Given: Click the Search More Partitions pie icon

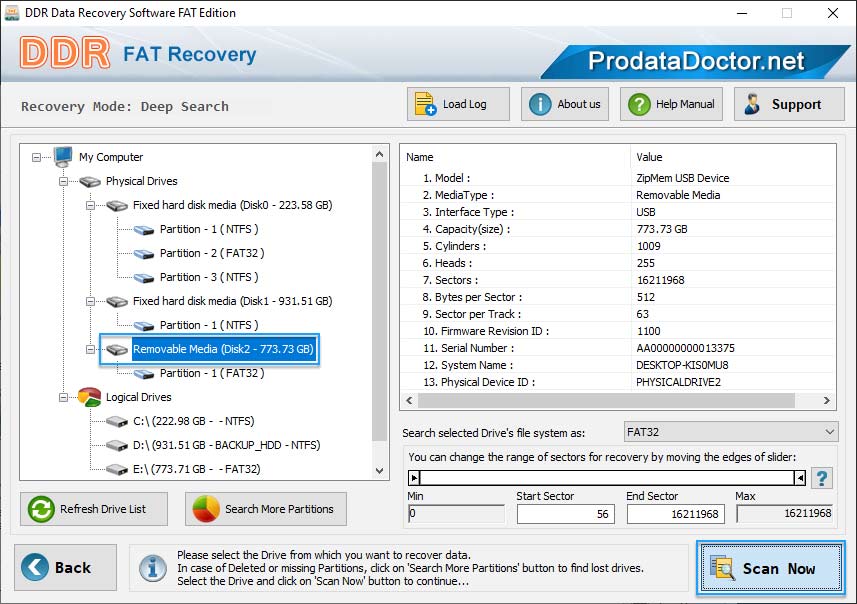Looking at the screenshot, I should 206,509.
